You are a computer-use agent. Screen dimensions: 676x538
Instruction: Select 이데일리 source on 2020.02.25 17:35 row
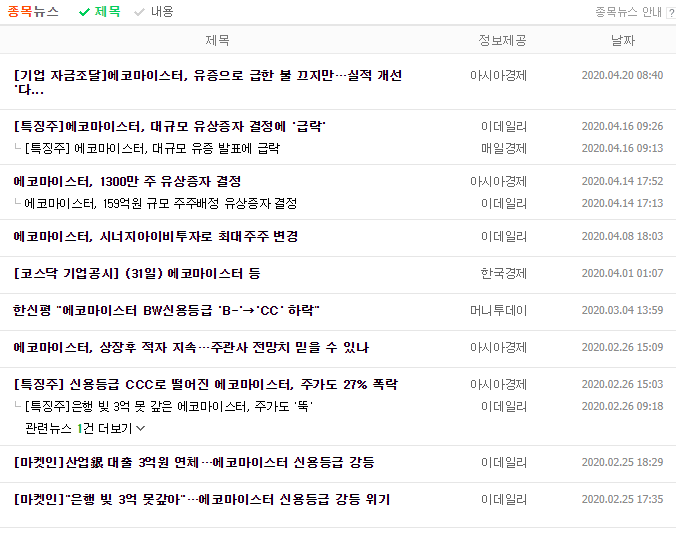(504, 500)
